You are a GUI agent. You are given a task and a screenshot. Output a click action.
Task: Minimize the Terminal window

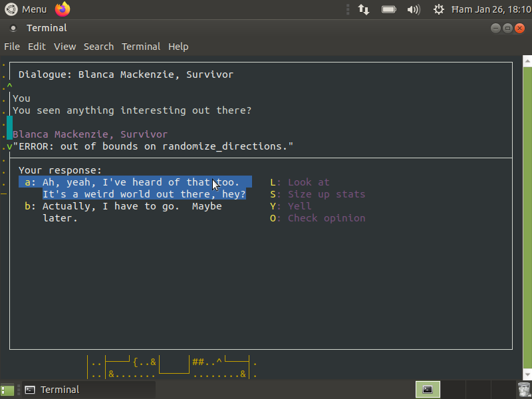pyautogui.click(x=495, y=28)
